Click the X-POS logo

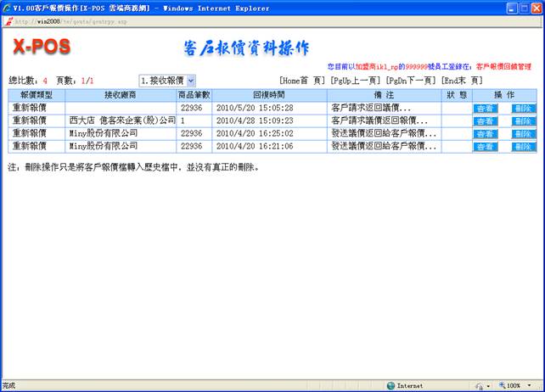point(42,47)
